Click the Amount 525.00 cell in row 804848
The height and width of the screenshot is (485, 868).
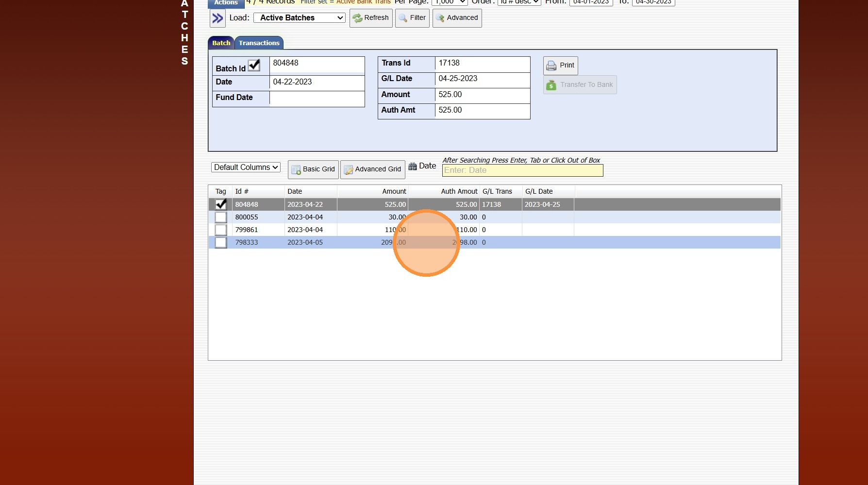[373, 205]
